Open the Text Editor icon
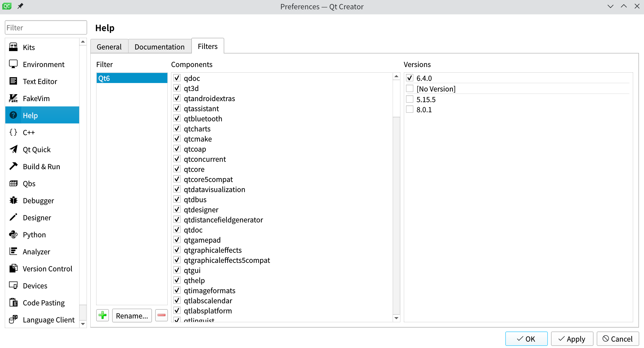This screenshot has width=644, height=348. point(13,81)
